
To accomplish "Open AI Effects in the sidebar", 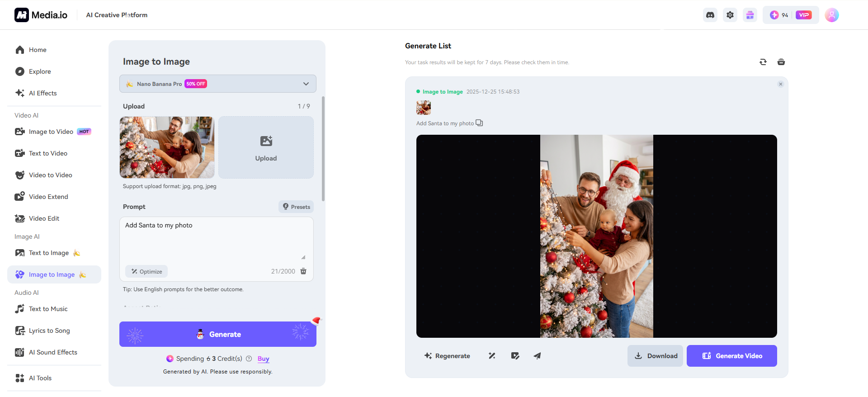I will click(54, 93).
